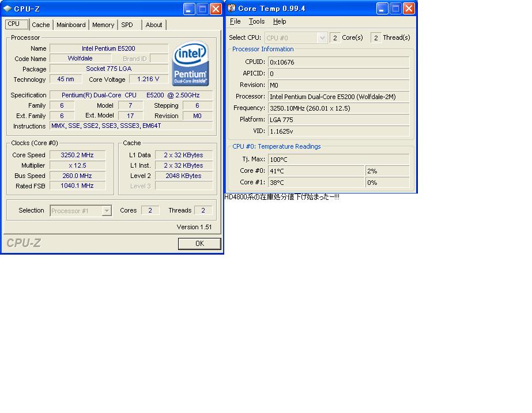Click the Name field 'Intel Pentium E5200'
The width and height of the screenshot is (532, 413).
[x=108, y=48]
